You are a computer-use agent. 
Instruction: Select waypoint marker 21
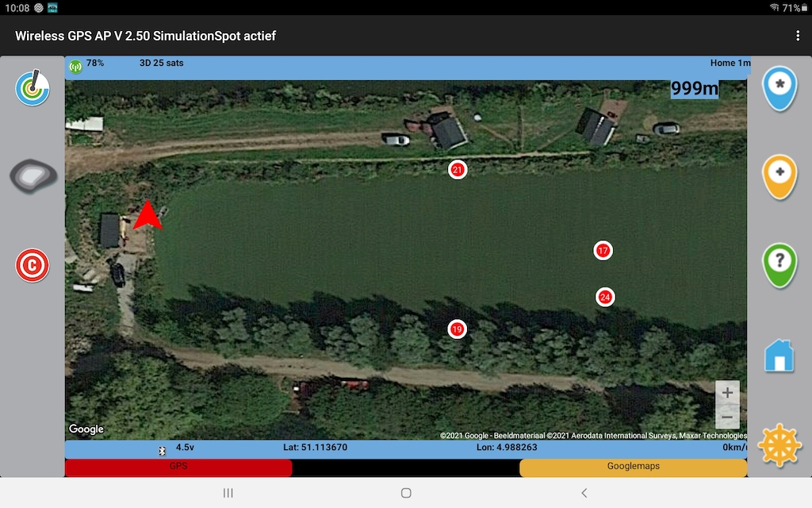click(458, 170)
